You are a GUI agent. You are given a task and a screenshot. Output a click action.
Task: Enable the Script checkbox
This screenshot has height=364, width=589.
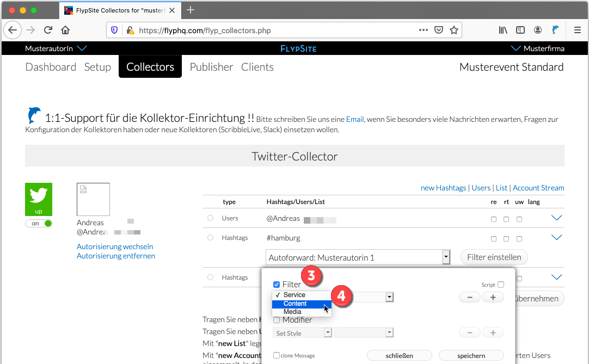tap(501, 285)
